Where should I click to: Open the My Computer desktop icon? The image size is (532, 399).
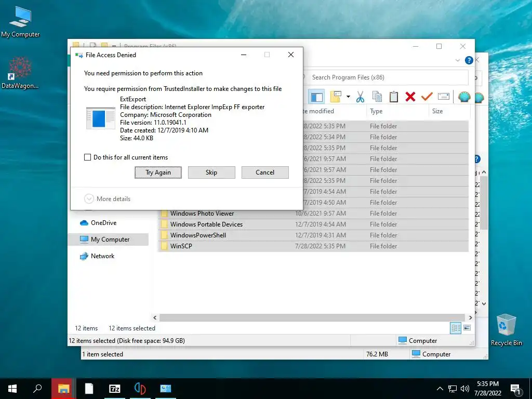[20, 22]
